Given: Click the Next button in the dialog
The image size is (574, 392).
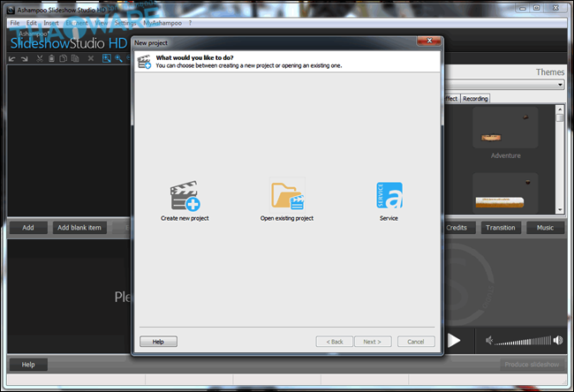Looking at the screenshot, I should pos(373,342).
